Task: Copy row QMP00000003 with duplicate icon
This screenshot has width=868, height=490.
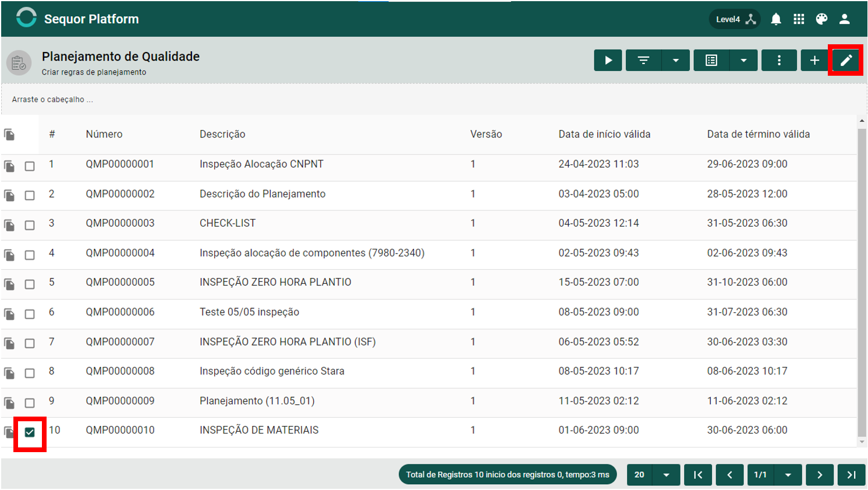Action: 9,225
